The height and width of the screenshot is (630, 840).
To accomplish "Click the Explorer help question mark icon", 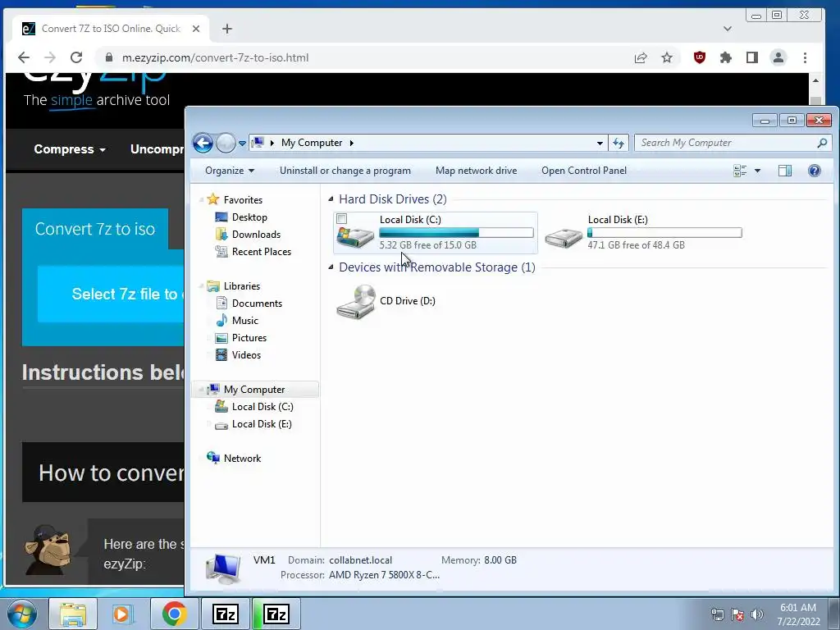I will coord(815,171).
